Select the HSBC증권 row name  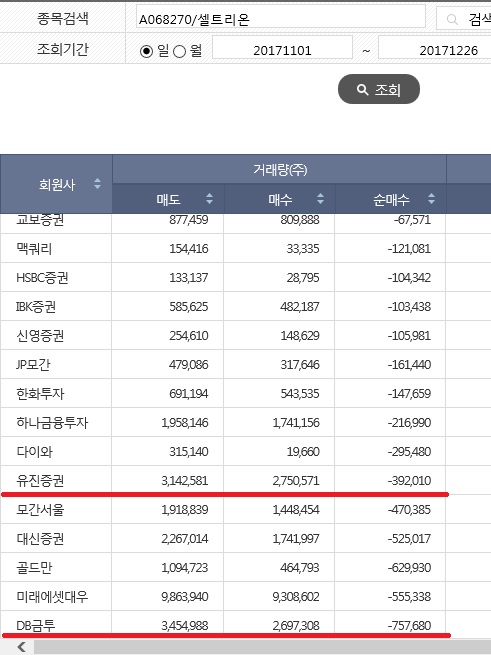(42, 278)
